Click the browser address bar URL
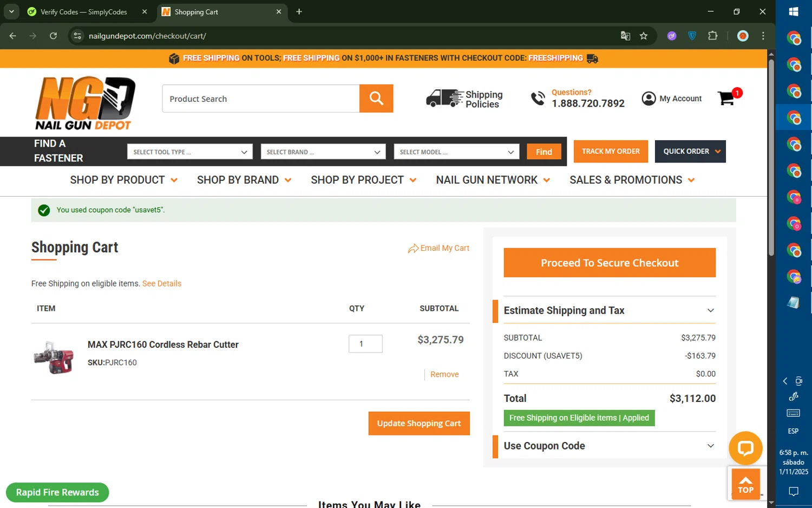This screenshot has width=812, height=508. (x=147, y=36)
